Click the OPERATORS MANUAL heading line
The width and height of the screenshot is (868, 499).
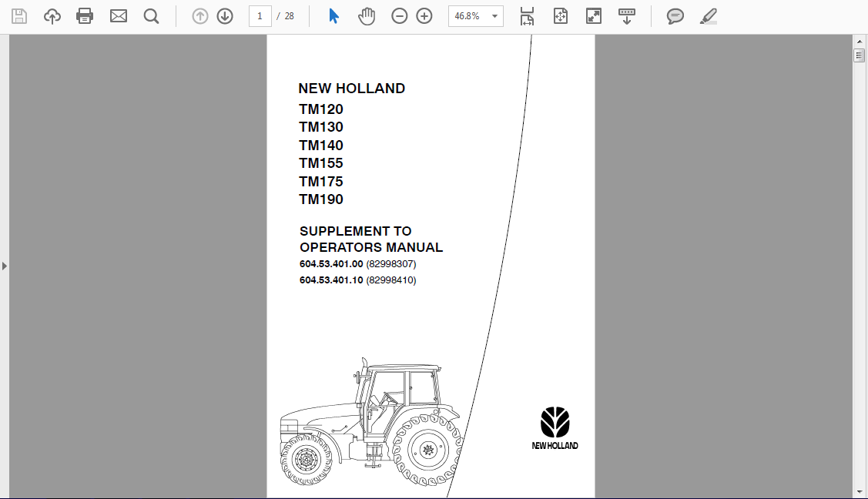371,247
